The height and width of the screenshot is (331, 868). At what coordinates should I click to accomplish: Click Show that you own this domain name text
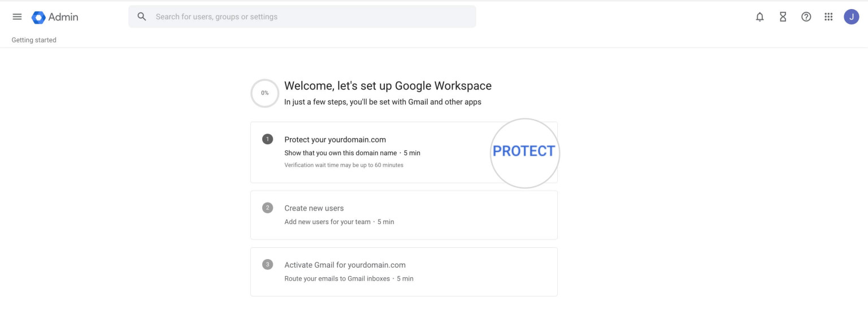(341, 153)
